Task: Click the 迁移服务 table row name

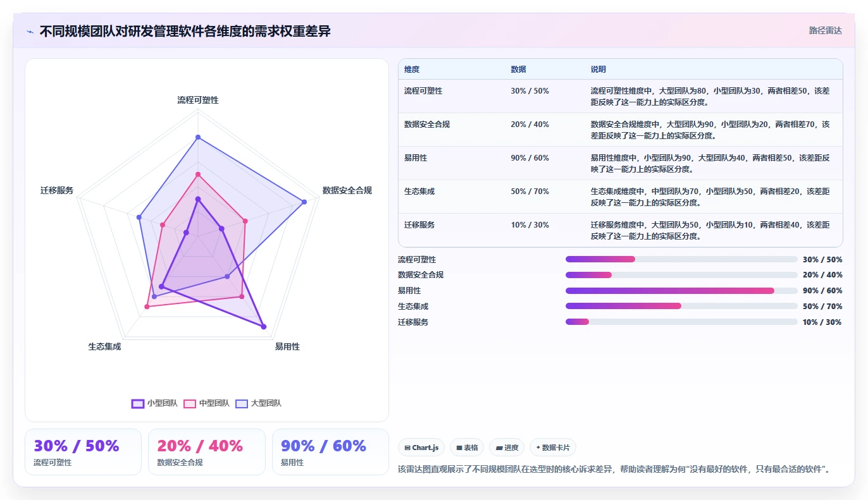Action: click(x=419, y=225)
